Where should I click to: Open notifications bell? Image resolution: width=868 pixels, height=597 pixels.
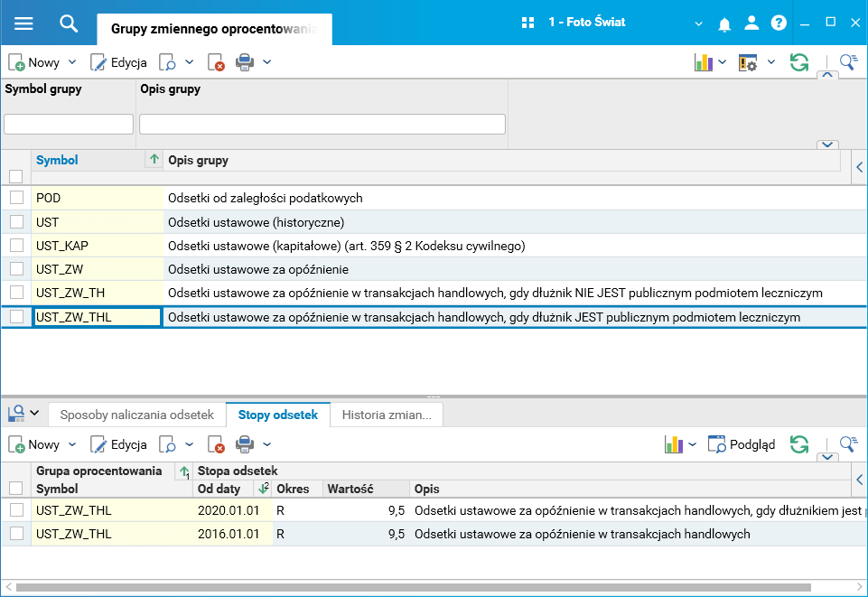pyautogui.click(x=724, y=23)
